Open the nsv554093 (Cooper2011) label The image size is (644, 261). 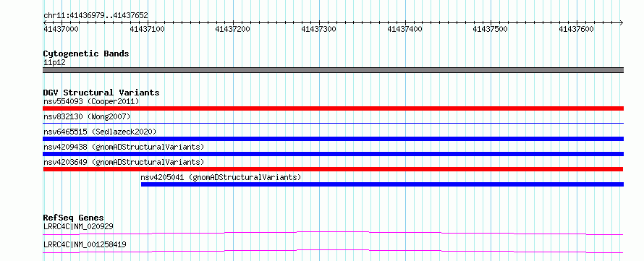point(91,101)
